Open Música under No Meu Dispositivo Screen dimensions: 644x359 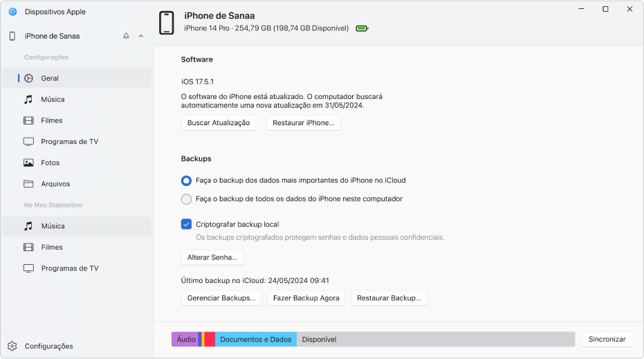pyautogui.click(x=77, y=226)
